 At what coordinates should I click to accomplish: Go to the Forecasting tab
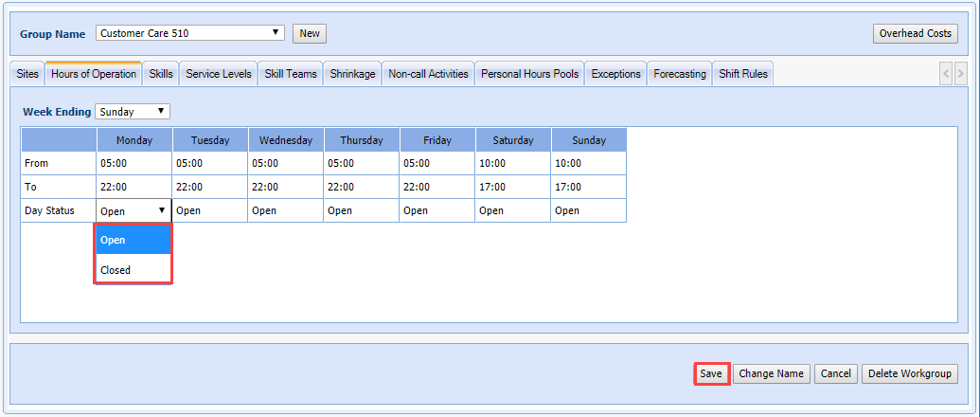(x=679, y=74)
